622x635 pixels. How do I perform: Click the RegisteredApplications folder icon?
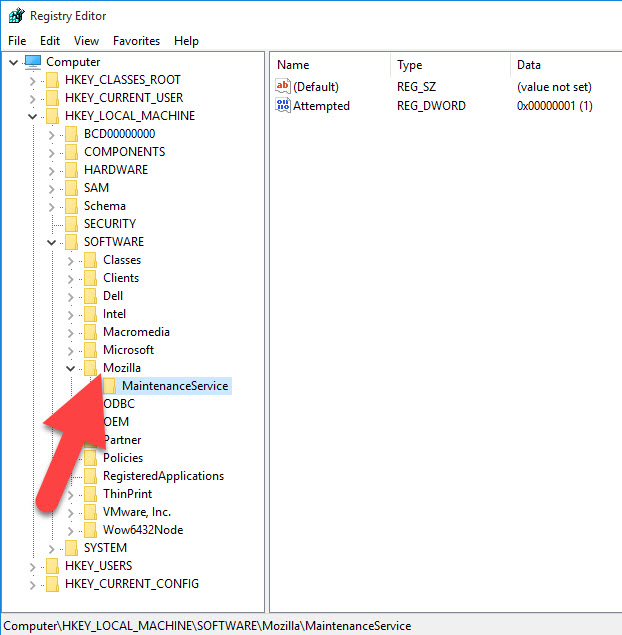(90, 476)
